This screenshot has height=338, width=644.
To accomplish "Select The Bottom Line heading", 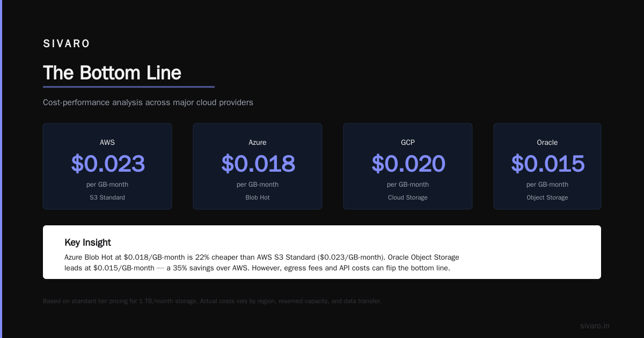I will coord(112,73).
